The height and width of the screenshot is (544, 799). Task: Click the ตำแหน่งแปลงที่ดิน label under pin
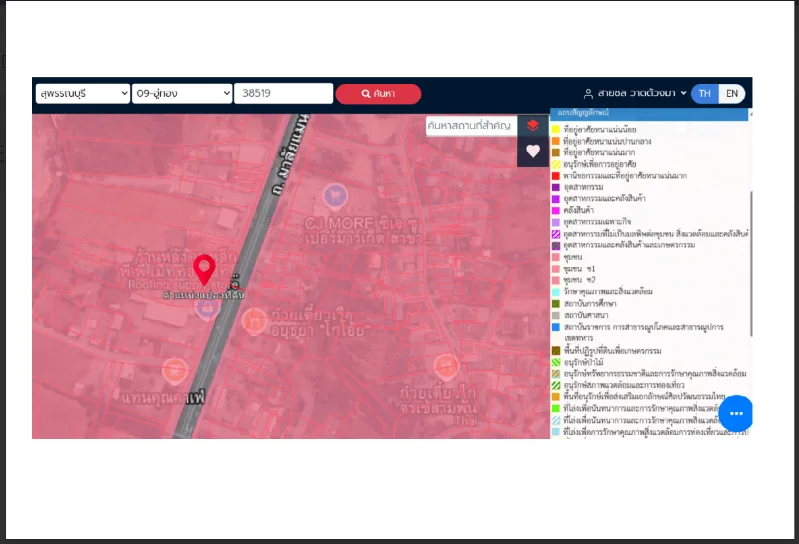click(x=204, y=295)
